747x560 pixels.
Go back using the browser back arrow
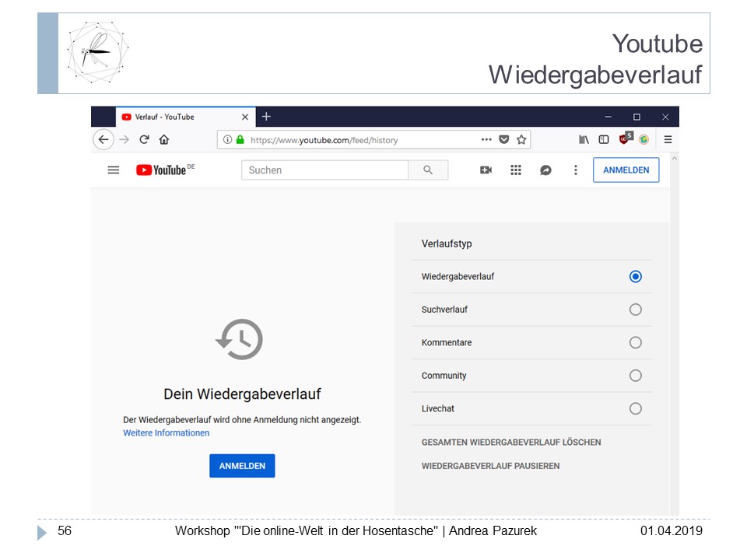(x=103, y=139)
